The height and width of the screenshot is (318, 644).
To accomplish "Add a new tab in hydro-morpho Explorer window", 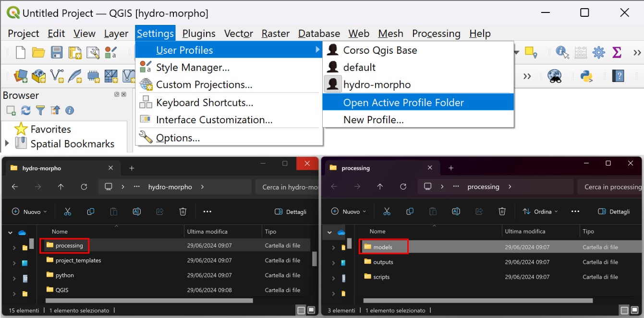I will tap(132, 168).
